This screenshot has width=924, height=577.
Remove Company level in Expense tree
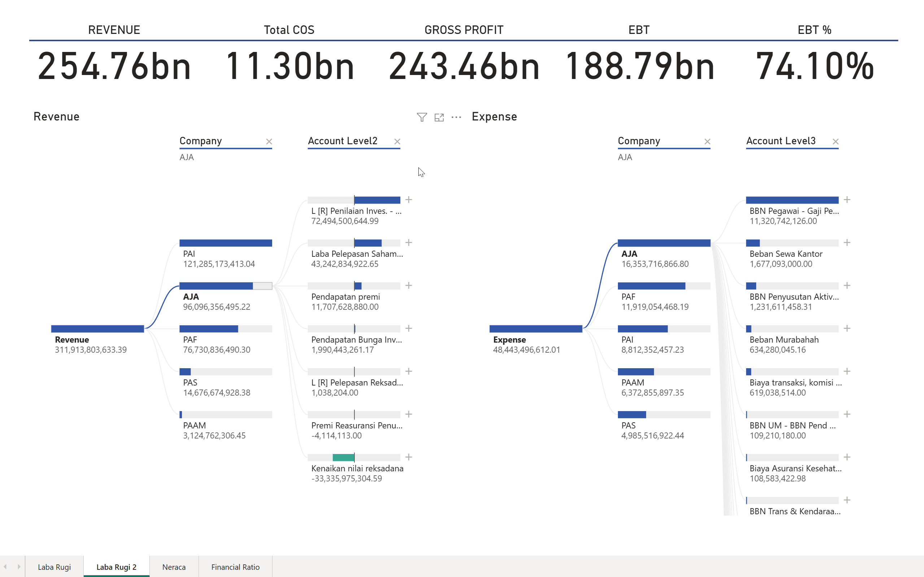(x=707, y=142)
